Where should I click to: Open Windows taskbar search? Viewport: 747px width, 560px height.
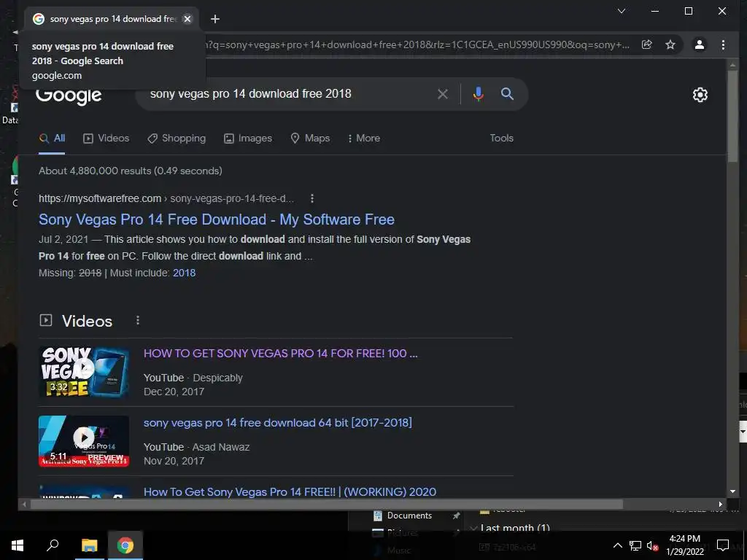[x=53, y=545]
